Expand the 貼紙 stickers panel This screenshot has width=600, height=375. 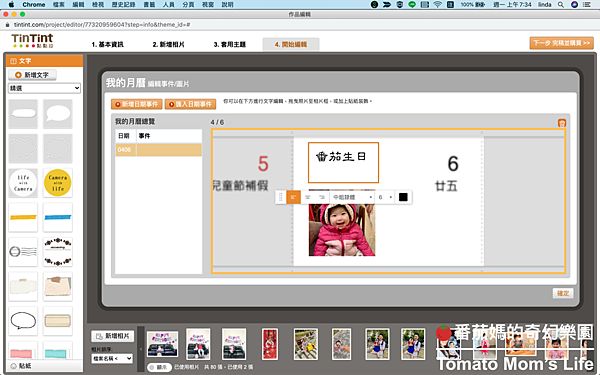tap(44, 366)
